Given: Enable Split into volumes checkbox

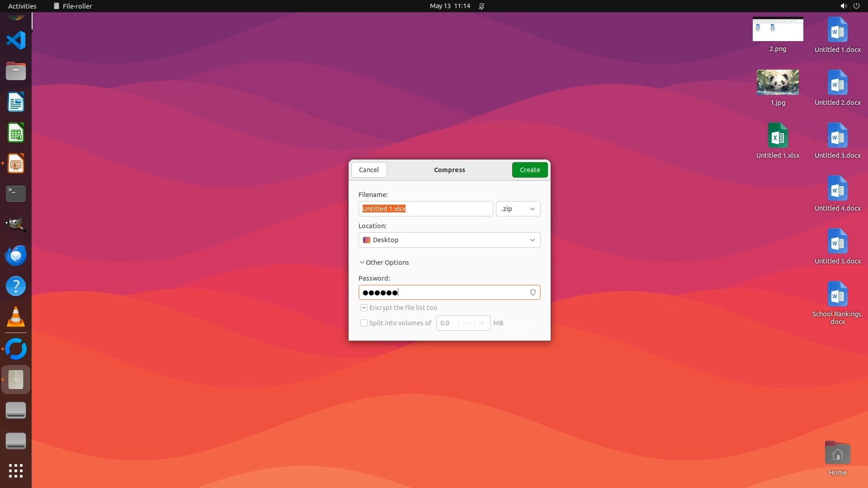Looking at the screenshot, I should pyautogui.click(x=364, y=323).
